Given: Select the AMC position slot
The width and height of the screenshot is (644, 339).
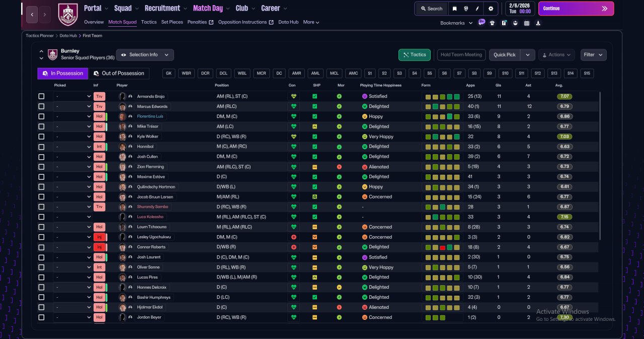Looking at the screenshot, I should pos(354,74).
